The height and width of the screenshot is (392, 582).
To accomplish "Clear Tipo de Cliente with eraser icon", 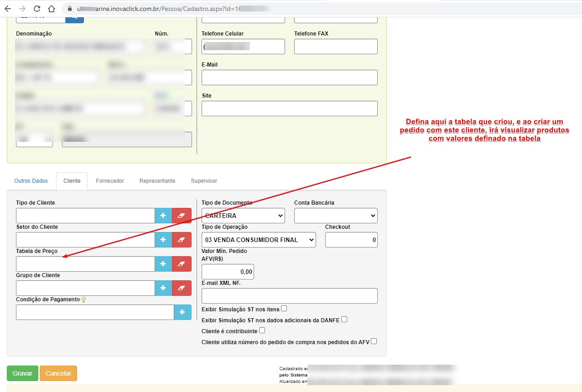I will click(x=182, y=216).
